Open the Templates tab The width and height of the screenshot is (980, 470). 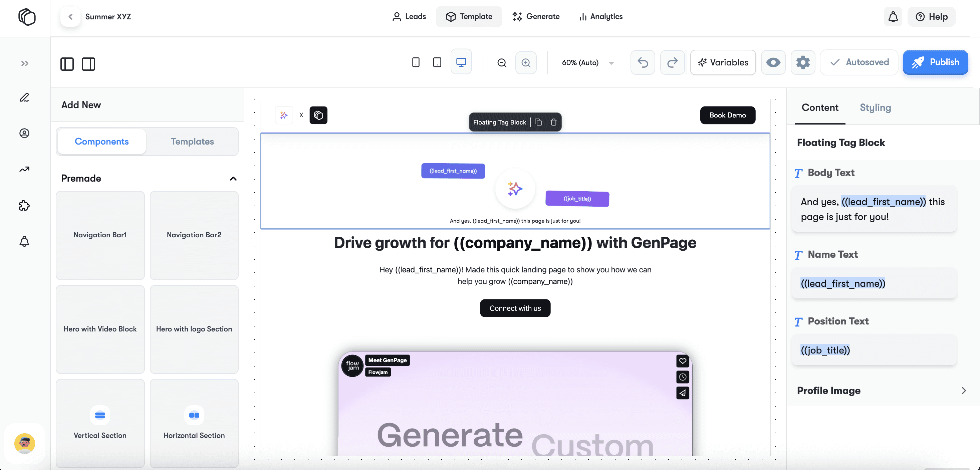[x=192, y=142]
